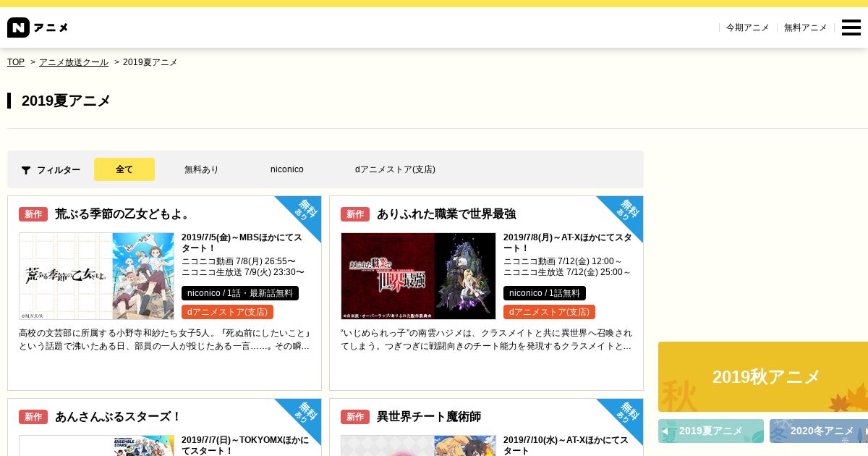Open the N Anime site logo
The height and width of the screenshot is (456, 868).
(x=38, y=28)
